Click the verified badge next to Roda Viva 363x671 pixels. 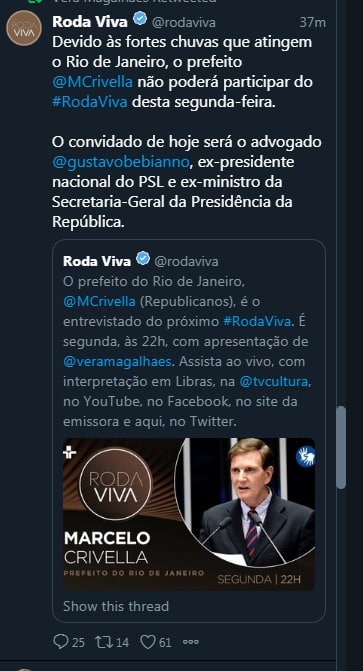140,19
